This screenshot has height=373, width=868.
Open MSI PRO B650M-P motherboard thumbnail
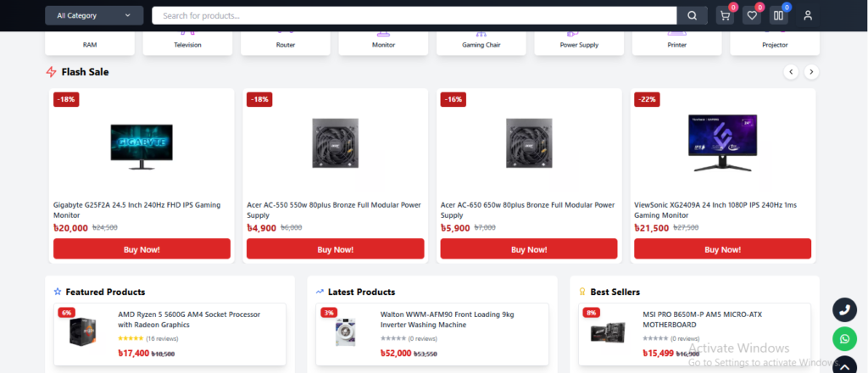pos(608,332)
